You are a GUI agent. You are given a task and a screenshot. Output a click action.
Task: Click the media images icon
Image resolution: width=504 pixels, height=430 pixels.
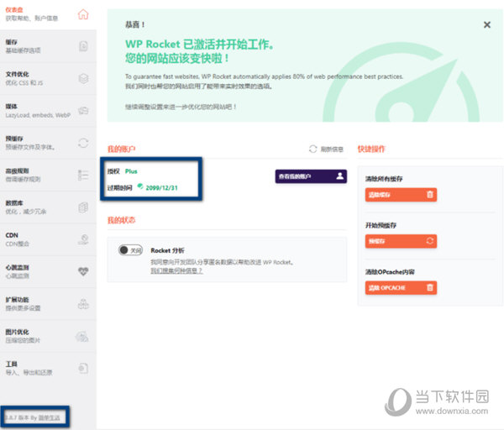tap(83, 111)
